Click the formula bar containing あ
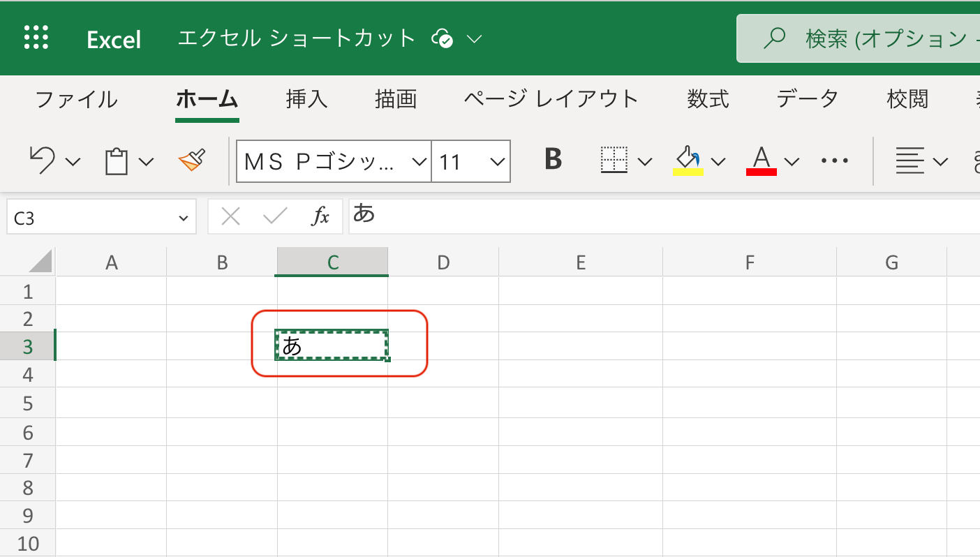Image resolution: width=980 pixels, height=557 pixels. click(664, 216)
